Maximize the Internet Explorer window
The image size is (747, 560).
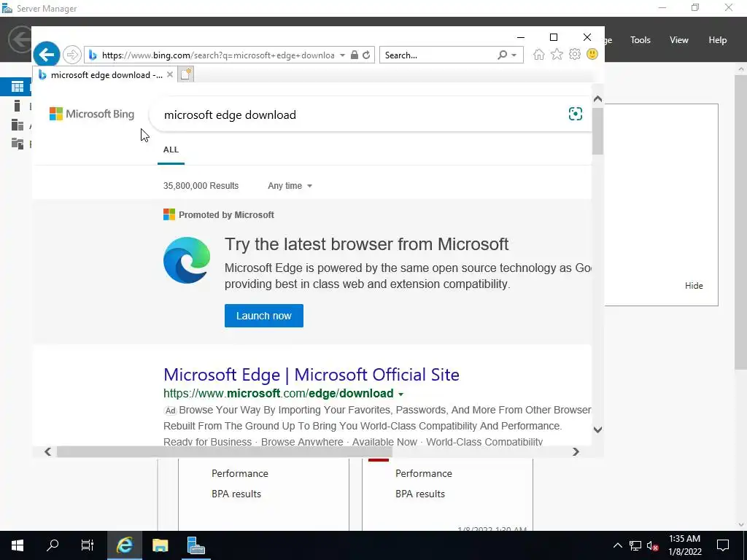(x=554, y=37)
